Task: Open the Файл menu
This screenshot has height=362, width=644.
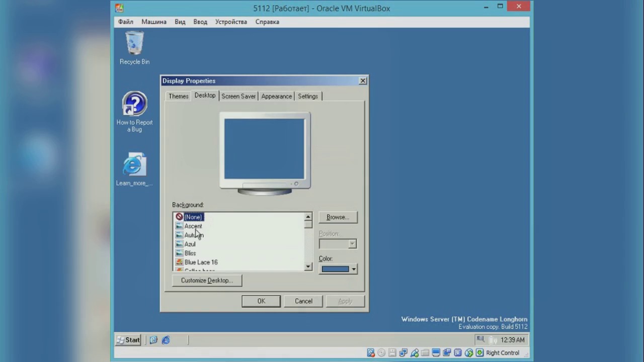Action: pos(126,22)
